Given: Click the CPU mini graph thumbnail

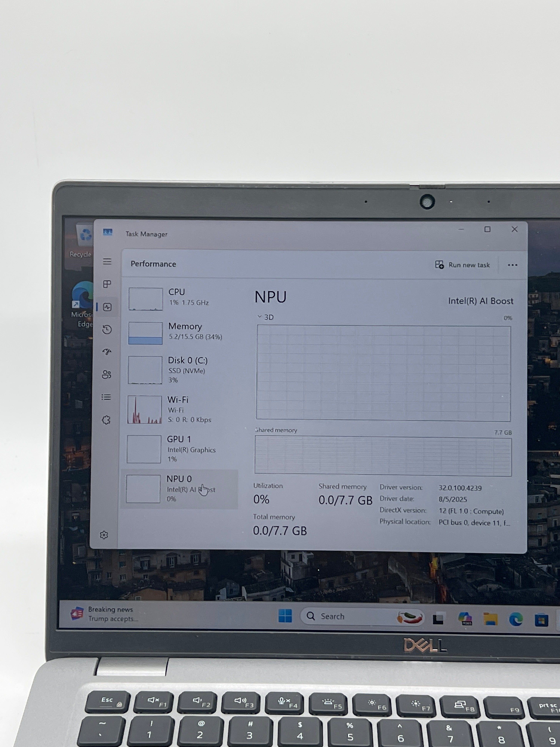Looking at the screenshot, I should tap(146, 299).
